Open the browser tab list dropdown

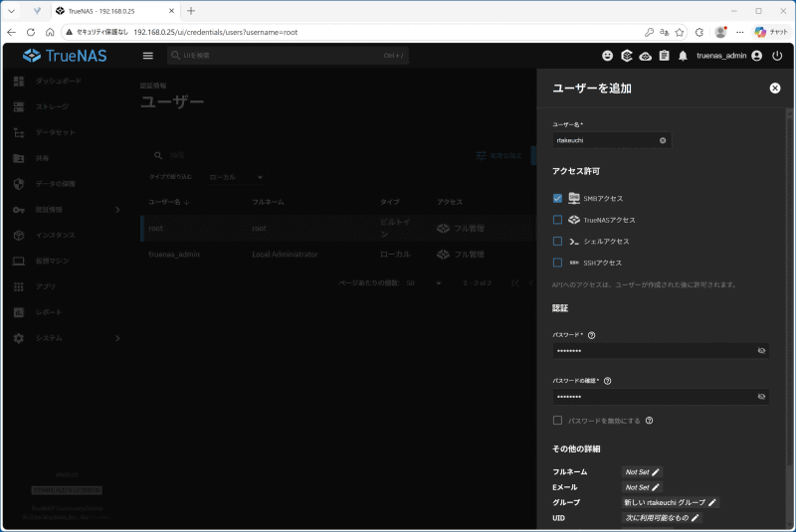pos(11,11)
